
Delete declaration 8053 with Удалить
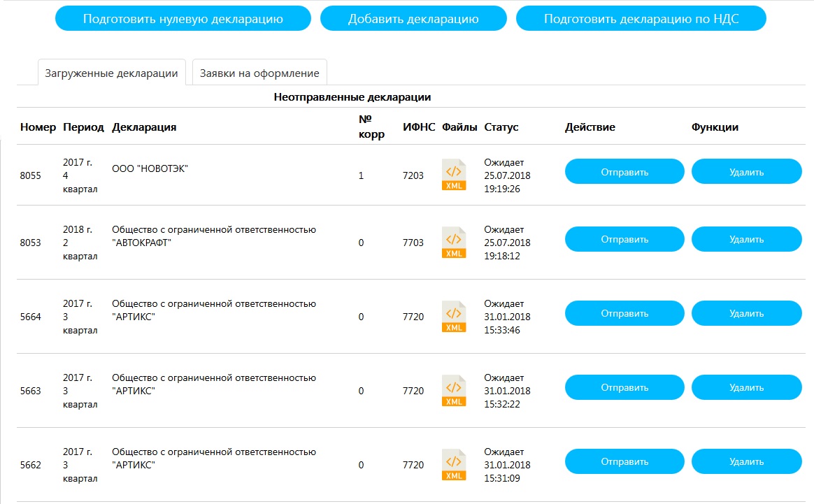746,239
